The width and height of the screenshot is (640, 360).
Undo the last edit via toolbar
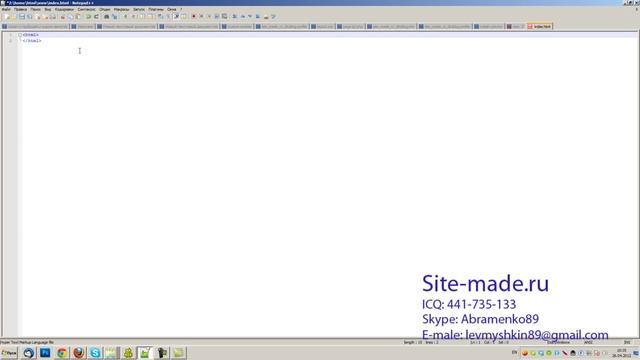88,16
